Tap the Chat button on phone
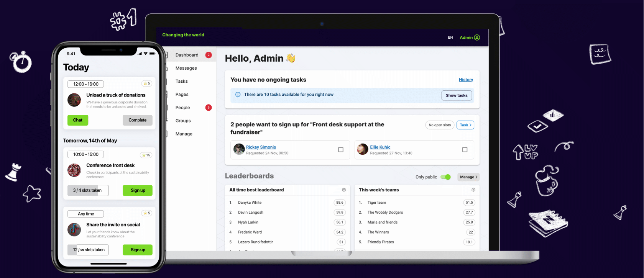This screenshot has height=278, width=644. (x=78, y=120)
